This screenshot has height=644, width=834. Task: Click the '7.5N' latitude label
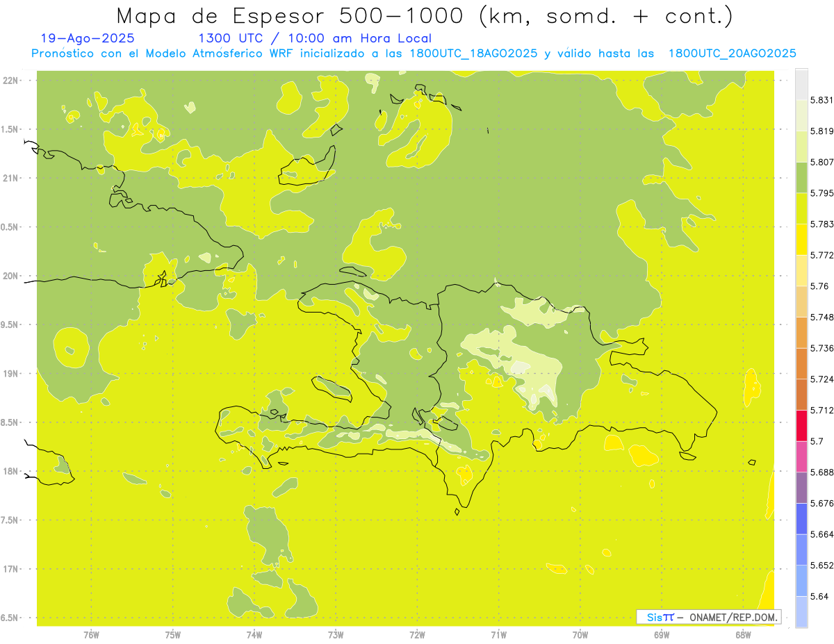click(x=10, y=520)
